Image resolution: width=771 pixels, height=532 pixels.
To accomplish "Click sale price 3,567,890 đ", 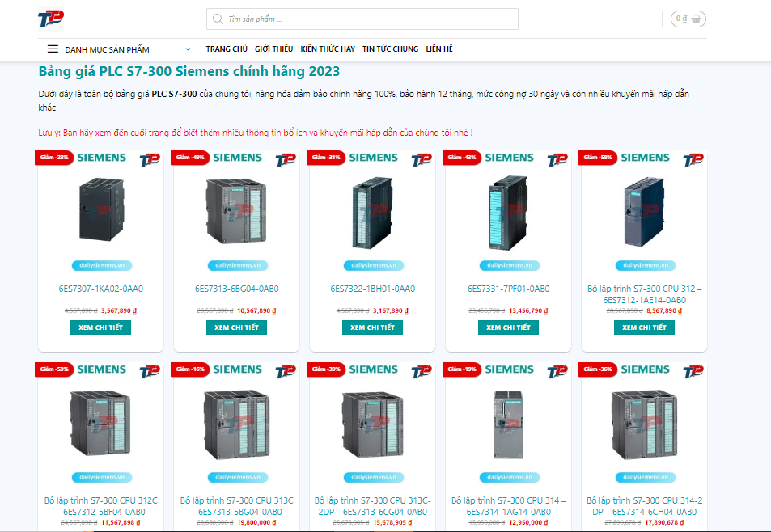I will [118, 311].
